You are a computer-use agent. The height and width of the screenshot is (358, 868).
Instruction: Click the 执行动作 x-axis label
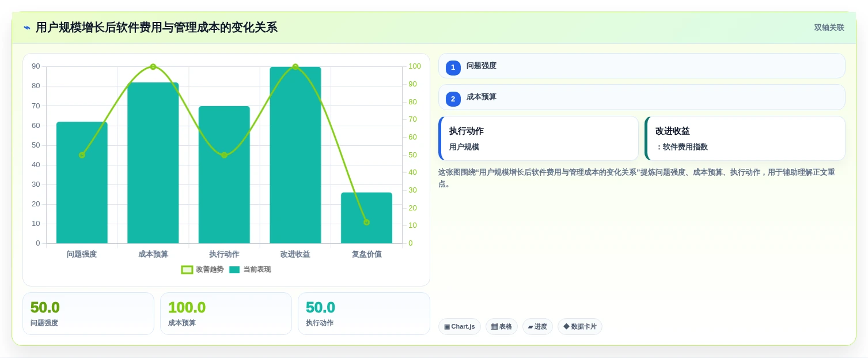[x=224, y=254]
